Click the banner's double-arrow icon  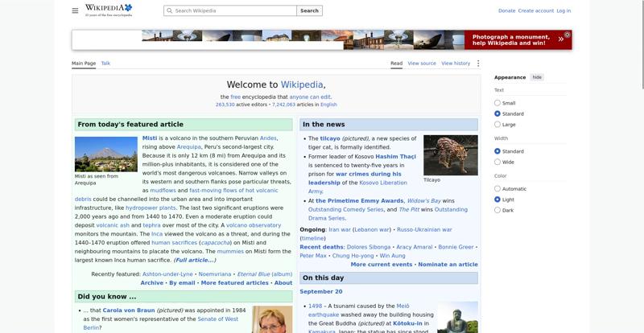(x=560, y=39)
